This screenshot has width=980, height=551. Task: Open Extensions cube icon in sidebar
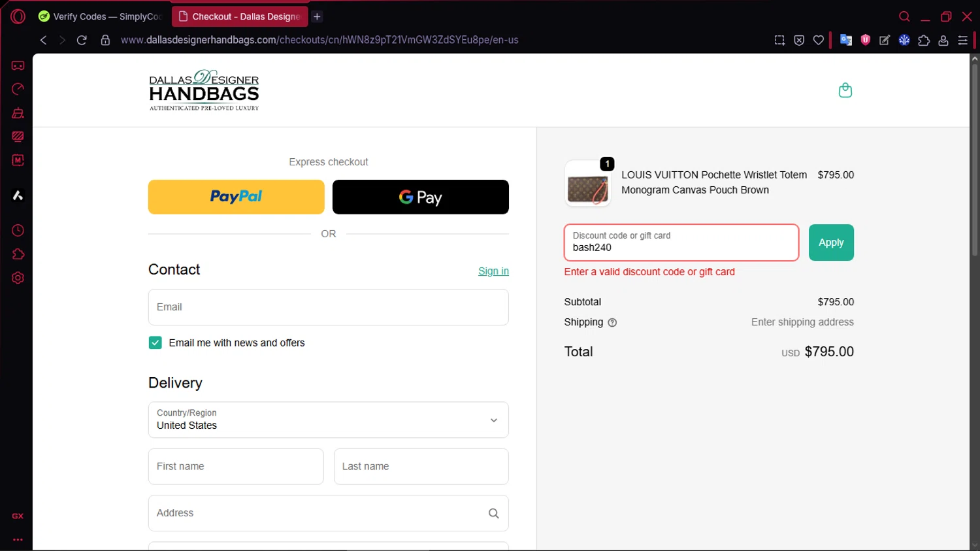[x=18, y=254]
